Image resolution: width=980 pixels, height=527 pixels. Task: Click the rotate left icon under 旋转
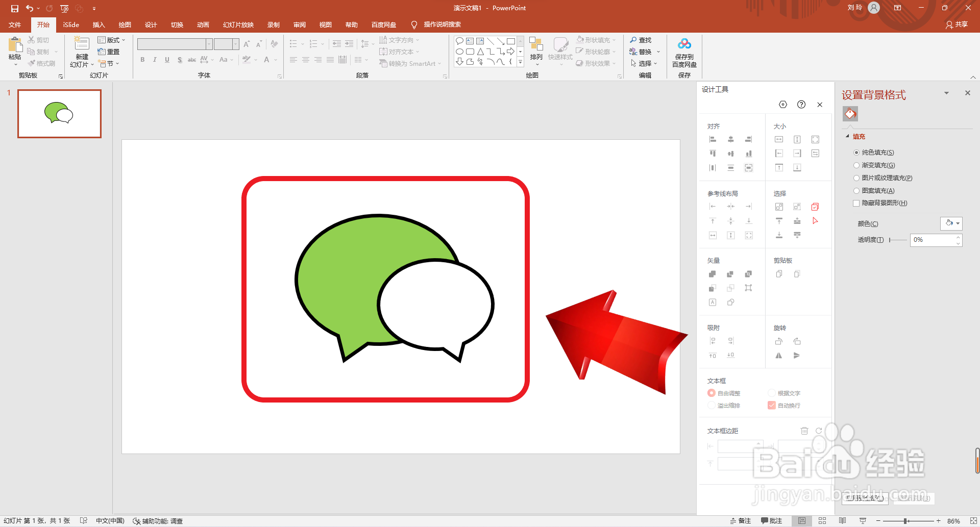point(779,341)
